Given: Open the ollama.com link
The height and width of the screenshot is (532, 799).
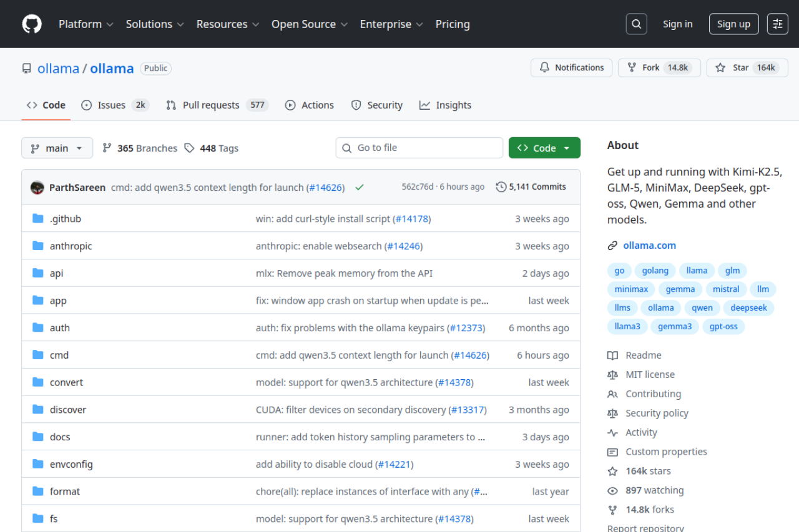Looking at the screenshot, I should pos(649,245).
